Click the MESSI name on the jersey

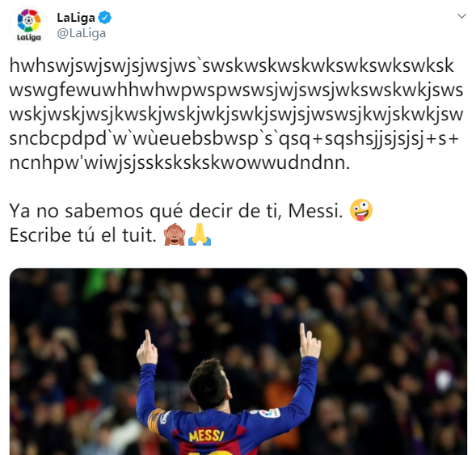tap(206, 436)
